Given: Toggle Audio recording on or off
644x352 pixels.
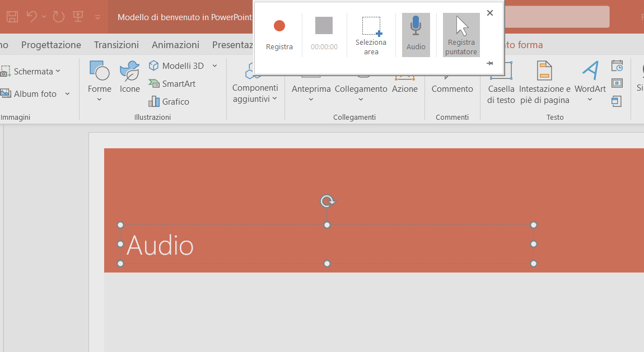Looking at the screenshot, I should [x=416, y=34].
